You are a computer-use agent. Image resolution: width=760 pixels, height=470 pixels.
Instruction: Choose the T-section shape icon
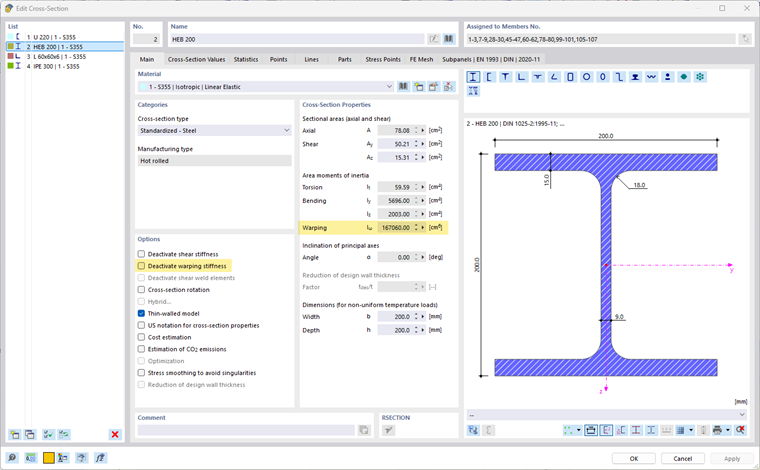505,77
